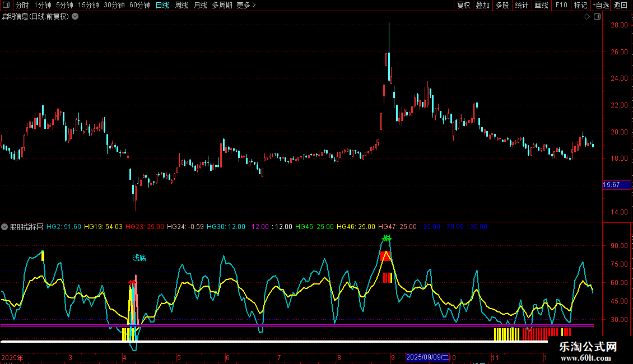The width and height of the screenshot is (633, 364).
Task: Click the HG45: 25.00 indicator value
Action: click(314, 227)
